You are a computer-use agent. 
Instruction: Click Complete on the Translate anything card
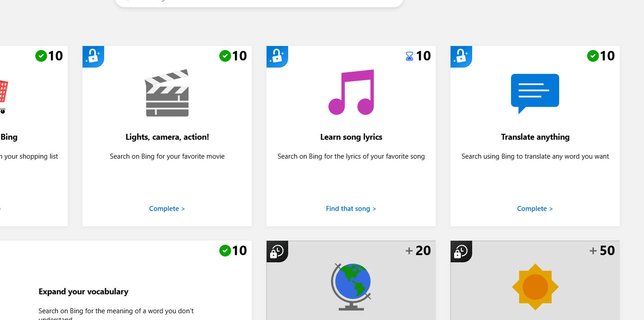(535, 208)
